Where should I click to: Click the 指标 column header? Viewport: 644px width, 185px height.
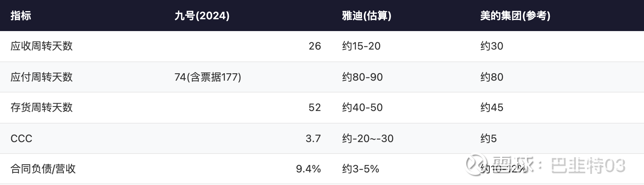point(21,16)
